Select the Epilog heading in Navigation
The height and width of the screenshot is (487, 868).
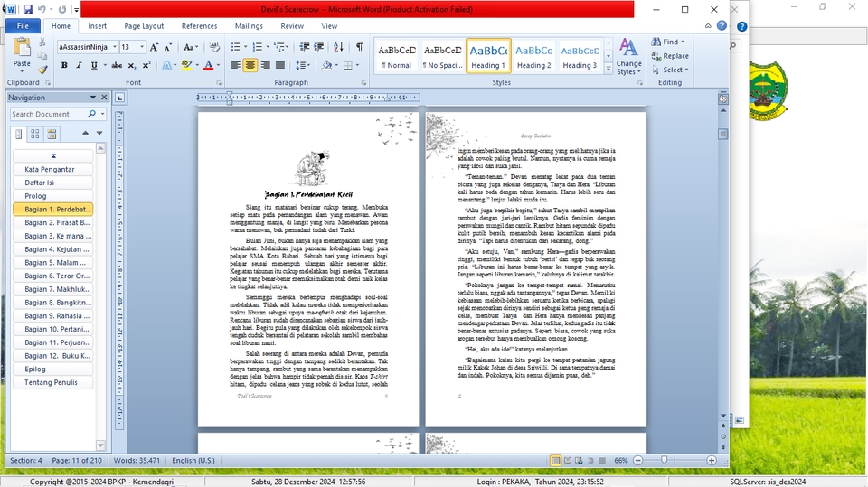pyautogui.click(x=53, y=370)
